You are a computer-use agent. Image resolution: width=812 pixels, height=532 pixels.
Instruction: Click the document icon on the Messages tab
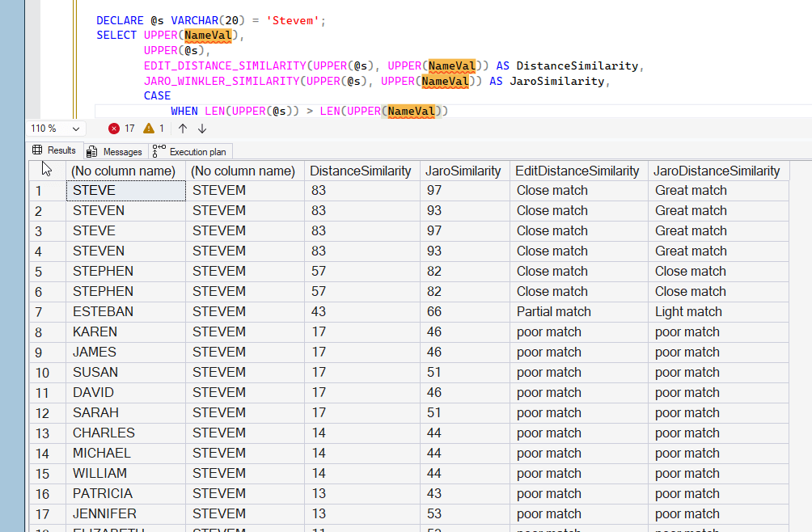coord(91,151)
